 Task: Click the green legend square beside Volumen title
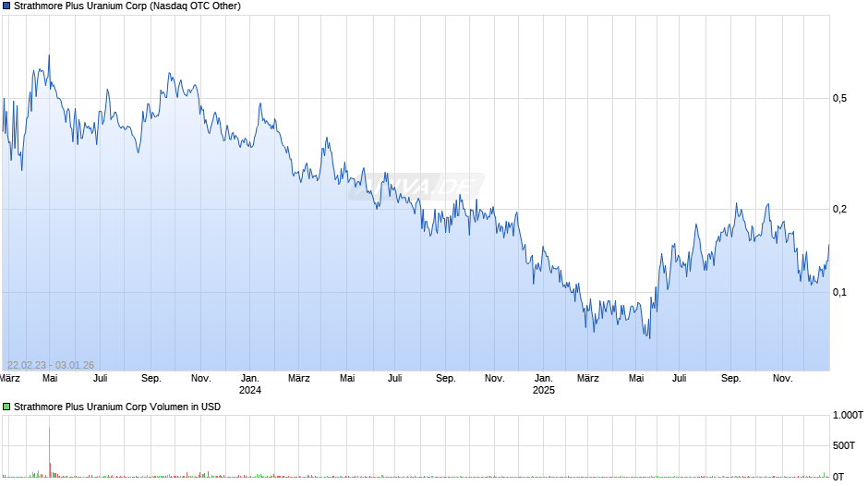6,407
